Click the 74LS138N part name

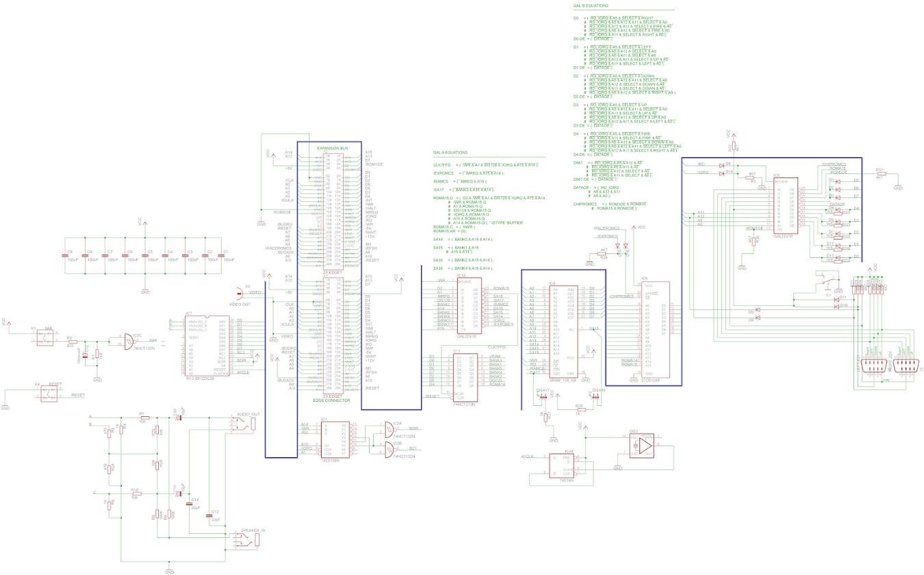331,462
